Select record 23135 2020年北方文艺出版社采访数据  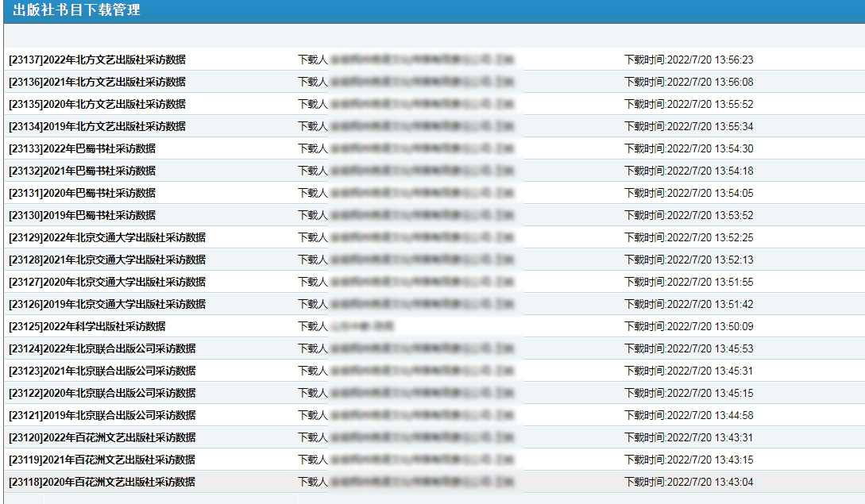pyautogui.click(x=97, y=104)
